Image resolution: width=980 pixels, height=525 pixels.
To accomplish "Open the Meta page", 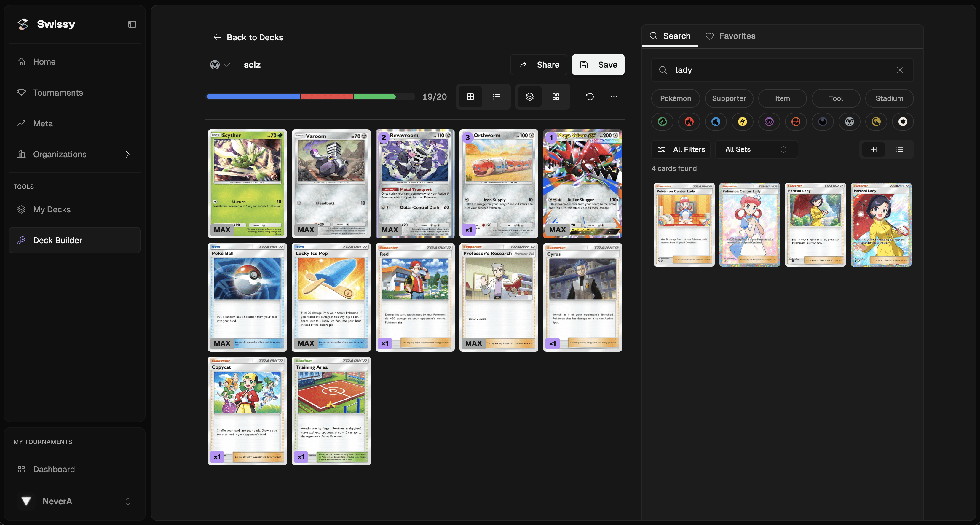I will tap(75, 123).
